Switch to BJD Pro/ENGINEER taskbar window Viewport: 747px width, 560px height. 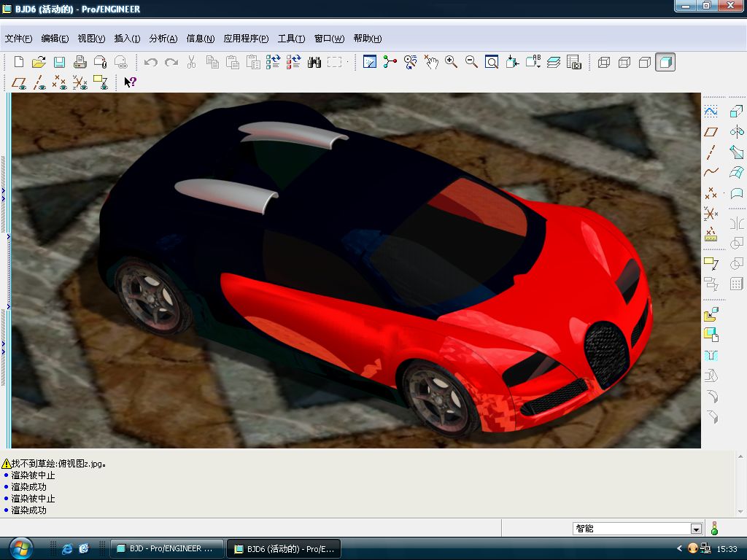pyautogui.click(x=167, y=548)
